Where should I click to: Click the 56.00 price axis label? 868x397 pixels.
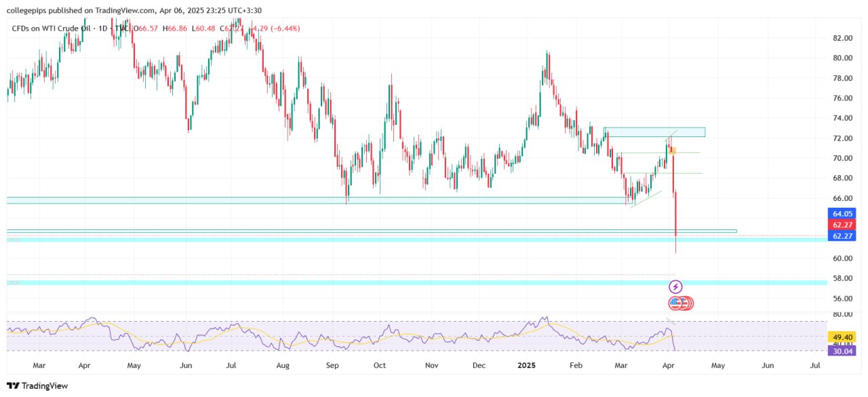pyautogui.click(x=844, y=299)
